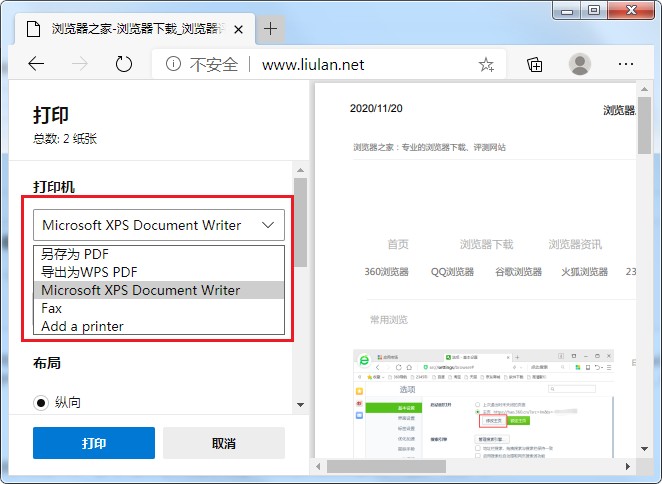Click 浏览器资讯 in the preview page
The height and width of the screenshot is (484, 662).
(575, 244)
